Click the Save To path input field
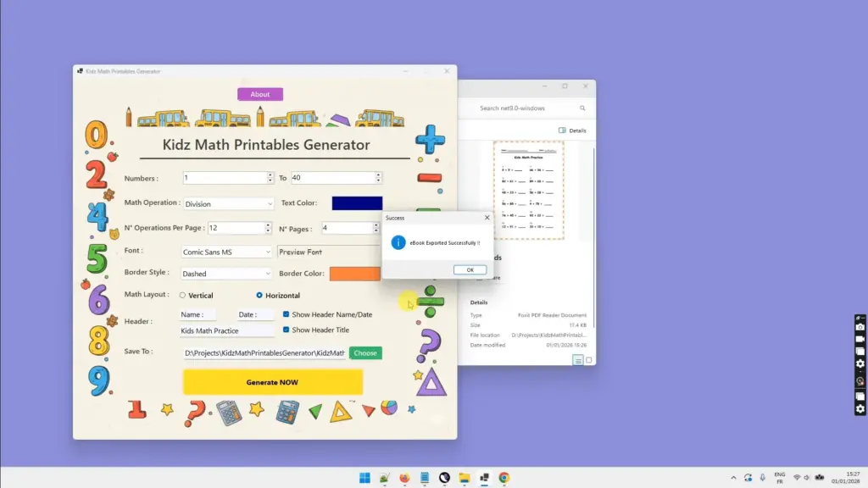The width and height of the screenshot is (868, 488). (x=263, y=352)
